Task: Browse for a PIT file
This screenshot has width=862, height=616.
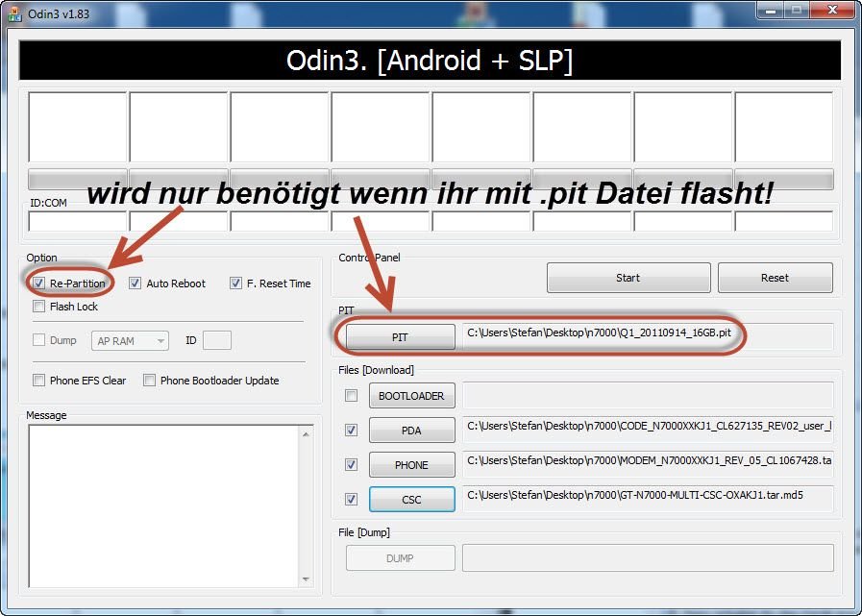Action: pyautogui.click(x=400, y=337)
